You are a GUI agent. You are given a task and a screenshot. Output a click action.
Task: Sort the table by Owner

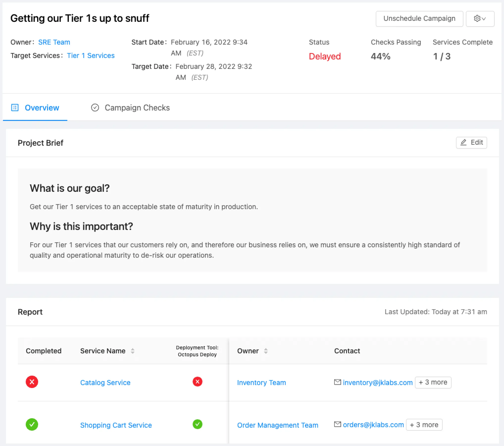(x=266, y=351)
